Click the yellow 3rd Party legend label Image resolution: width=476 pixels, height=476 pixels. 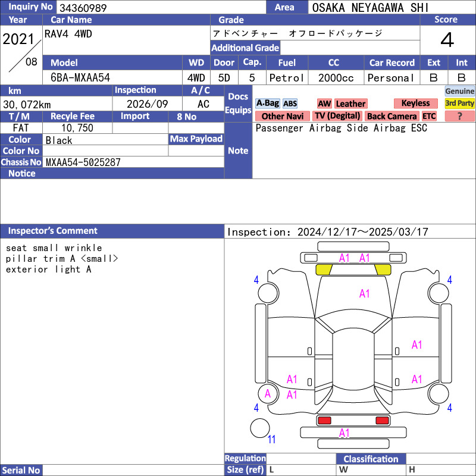[459, 104]
